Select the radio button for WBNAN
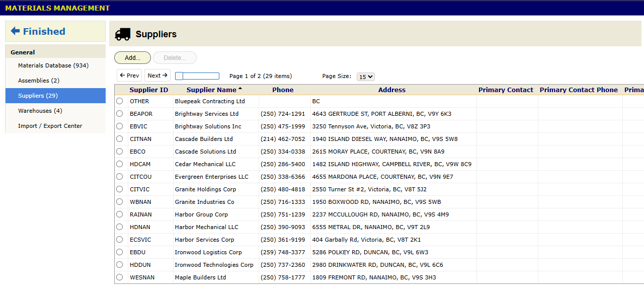Image resolution: width=644 pixels, height=292 pixels. click(x=119, y=202)
